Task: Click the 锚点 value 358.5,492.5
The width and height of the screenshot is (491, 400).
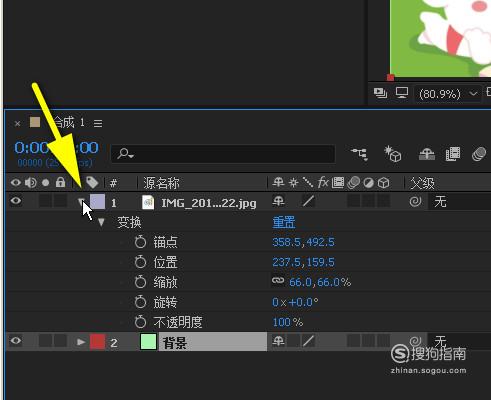Action: pyautogui.click(x=303, y=242)
